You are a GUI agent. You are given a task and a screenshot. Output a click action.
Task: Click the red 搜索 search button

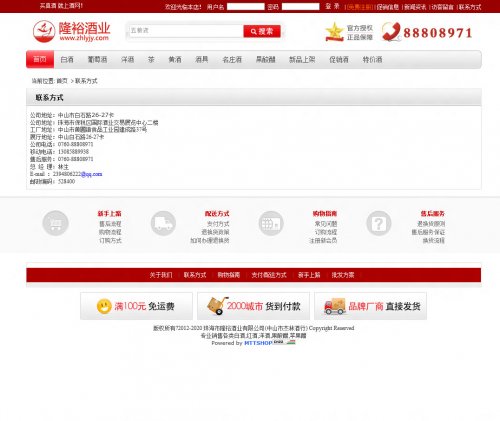pos(262,31)
